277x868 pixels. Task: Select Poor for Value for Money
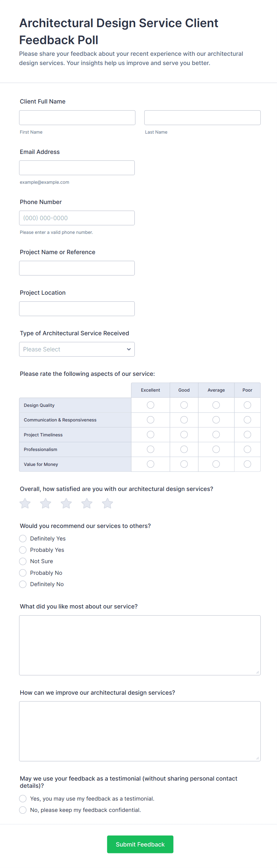pyautogui.click(x=248, y=464)
